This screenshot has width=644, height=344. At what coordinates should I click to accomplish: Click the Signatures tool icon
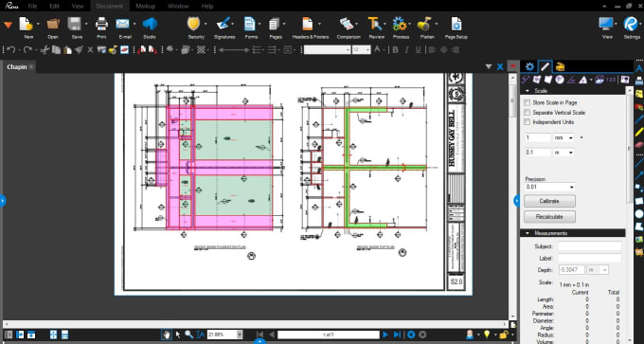pos(224,25)
